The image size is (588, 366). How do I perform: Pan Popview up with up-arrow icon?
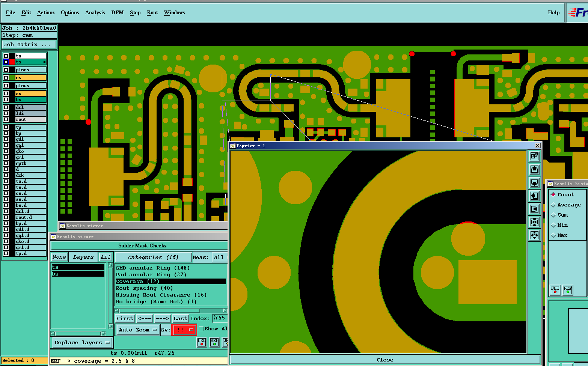coord(534,169)
